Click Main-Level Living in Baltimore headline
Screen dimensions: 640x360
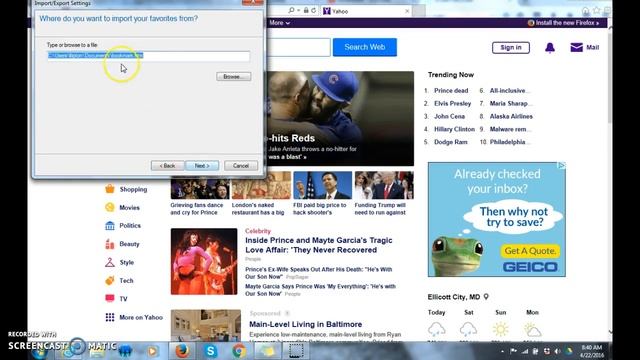pos(305,324)
